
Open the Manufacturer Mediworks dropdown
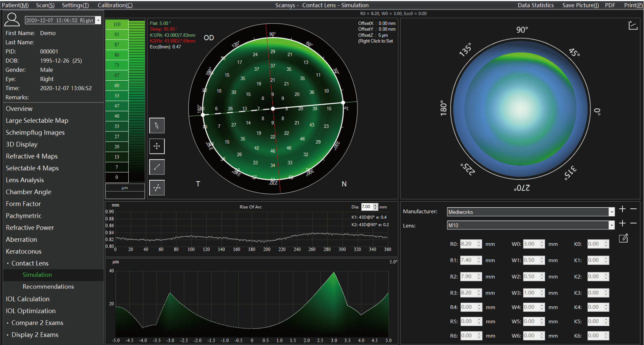611,212
